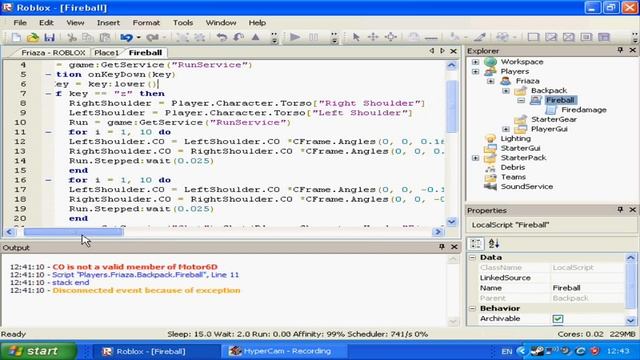Click the tilt arrow toolbar icon

coord(239,38)
